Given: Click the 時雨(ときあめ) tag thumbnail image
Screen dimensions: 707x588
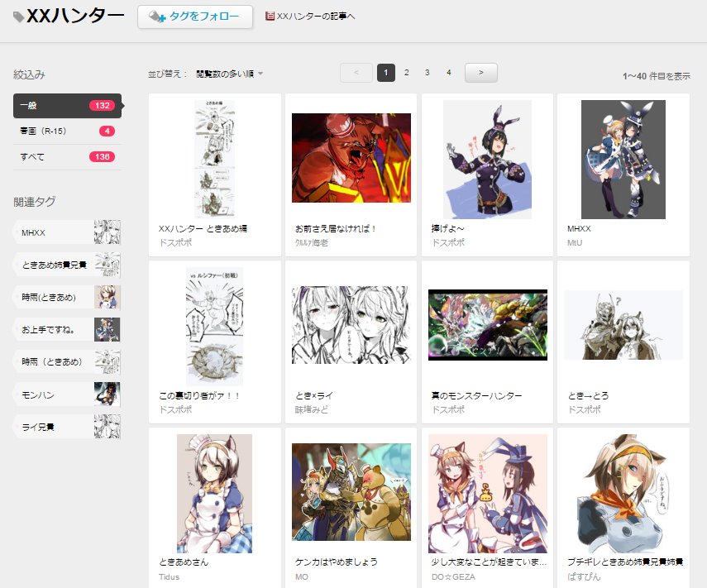Looking at the screenshot, I should pyautogui.click(x=107, y=297).
